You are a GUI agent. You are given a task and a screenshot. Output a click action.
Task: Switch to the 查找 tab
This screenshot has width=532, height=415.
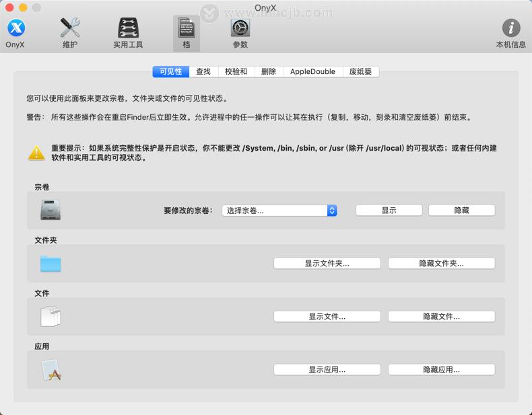coord(203,71)
